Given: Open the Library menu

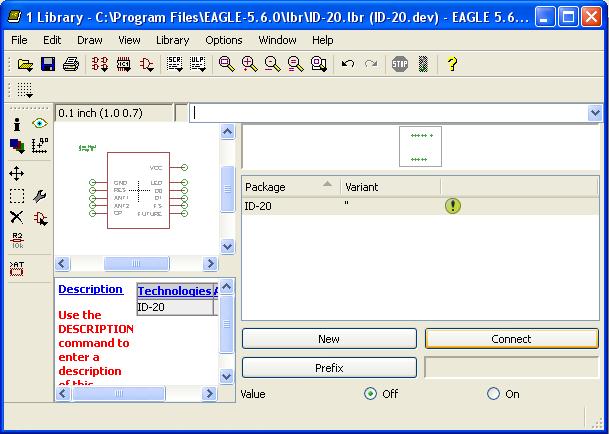Looking at the screenshot, I should (x=172, y=40).
